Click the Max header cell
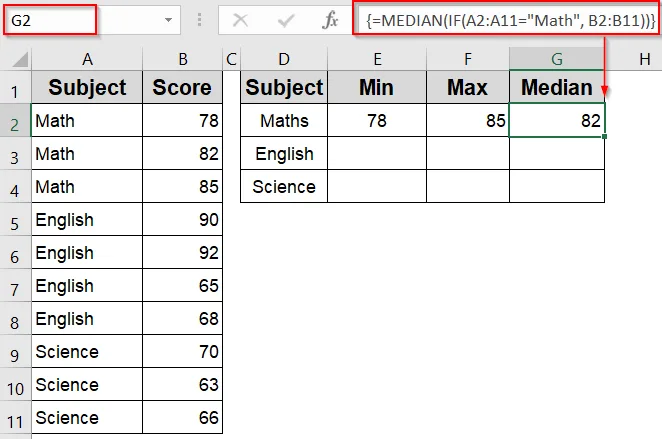The width and height of the screenshot is (662, 439). (468, 87)
